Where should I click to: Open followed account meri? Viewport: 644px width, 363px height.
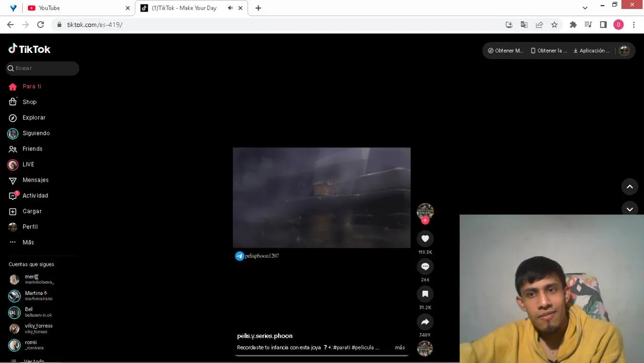coord(31,279)
